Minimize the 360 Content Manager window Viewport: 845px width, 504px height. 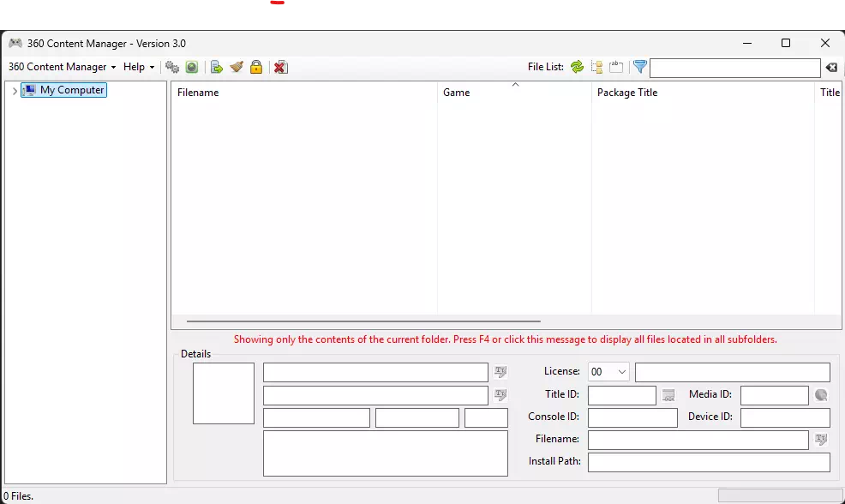pyautogui.click(x=747, y=43)
